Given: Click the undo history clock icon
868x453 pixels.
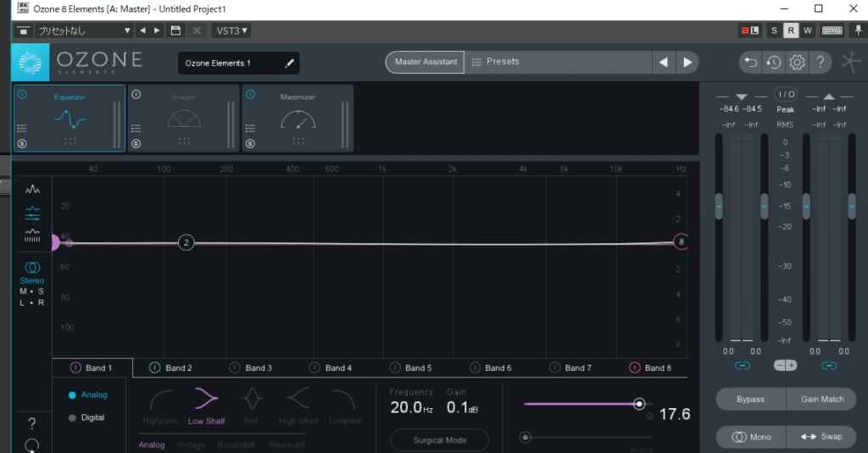Looking at the screenshot, I should (773, 62).
